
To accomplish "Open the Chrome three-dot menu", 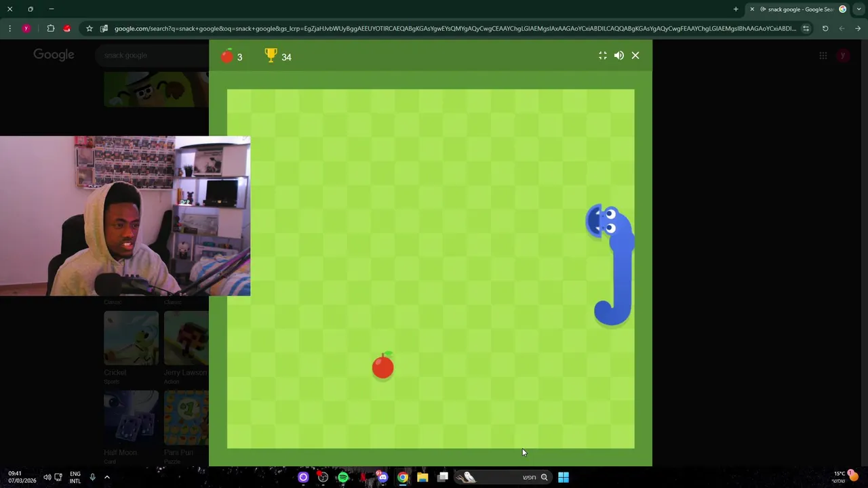I will [x=9, y=28].
